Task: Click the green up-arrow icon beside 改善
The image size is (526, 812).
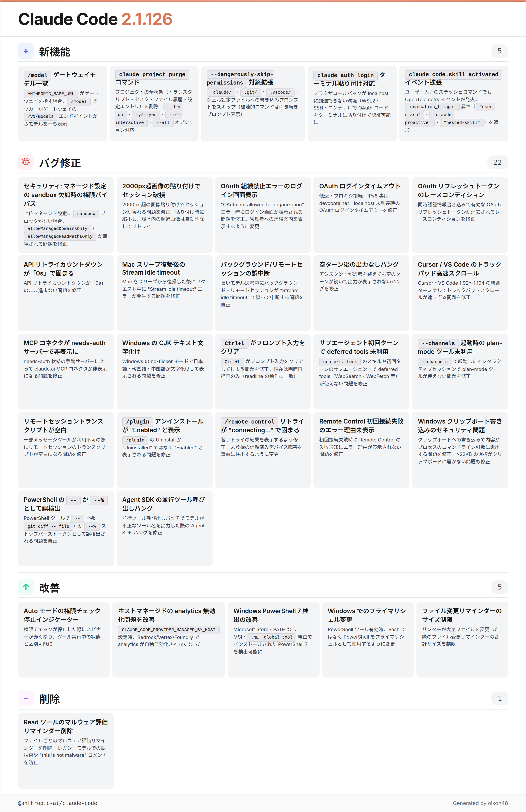Action: point(26,587)
